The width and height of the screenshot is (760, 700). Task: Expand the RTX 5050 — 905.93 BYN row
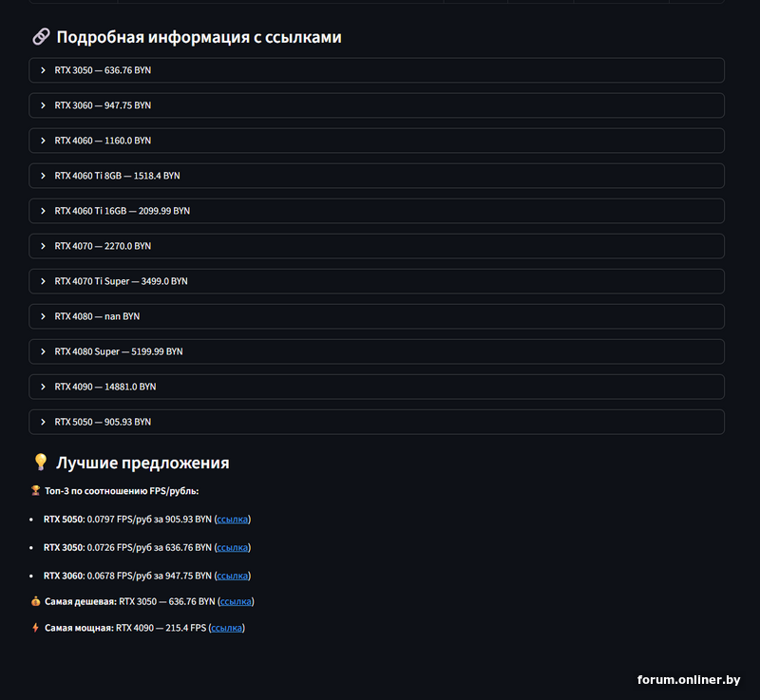tap(376, 422)
